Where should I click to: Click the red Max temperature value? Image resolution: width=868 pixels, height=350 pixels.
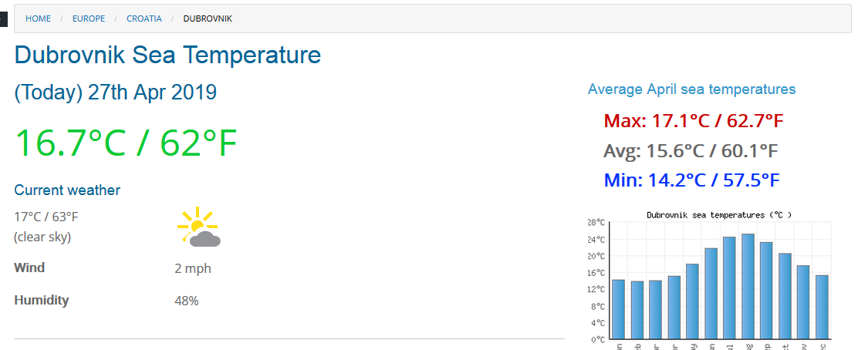coord(694,121)
